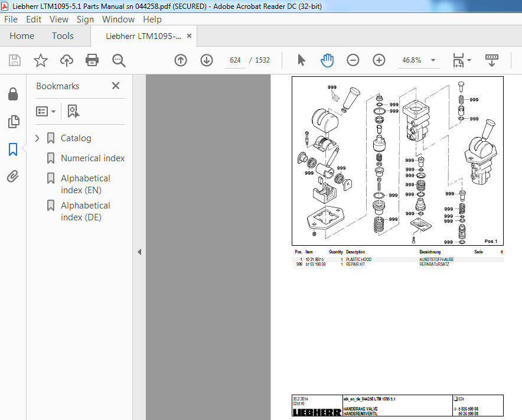Click the HANDBRAKE VALVE footer title

click(x=361, y=409)
